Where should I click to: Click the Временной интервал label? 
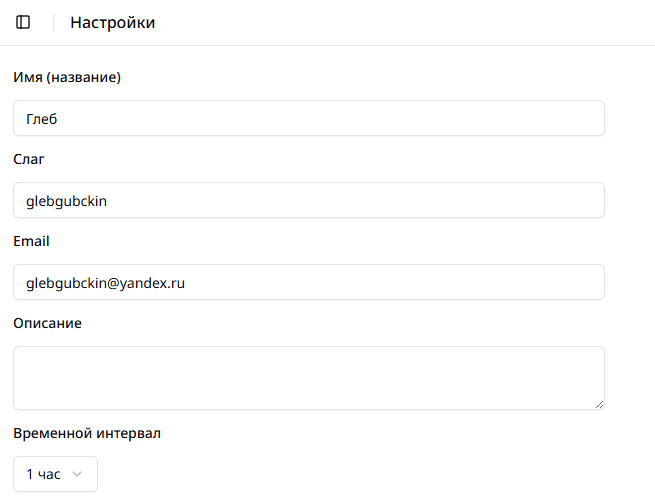point(87,433)
